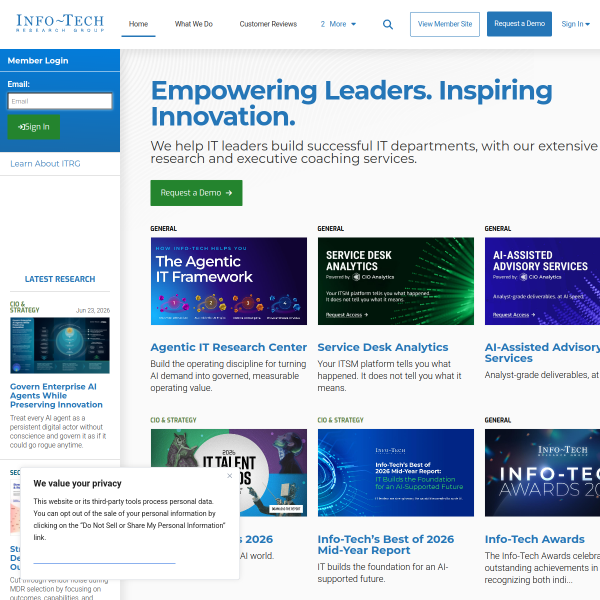Screen dimensions: 600x600
Task: Expand the Sign In dropdown in header
Action: click(576, 24)
